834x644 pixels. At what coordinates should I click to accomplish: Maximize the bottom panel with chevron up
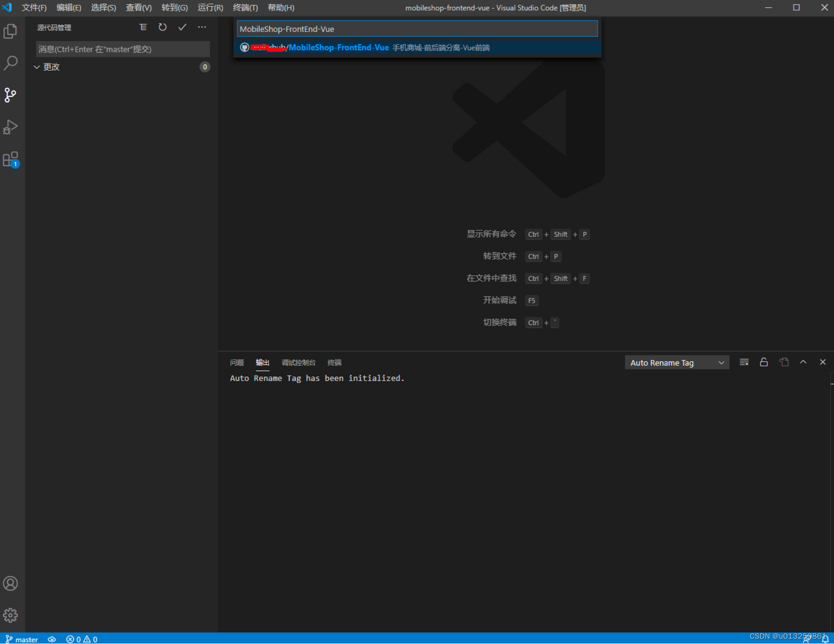point(803,362)
